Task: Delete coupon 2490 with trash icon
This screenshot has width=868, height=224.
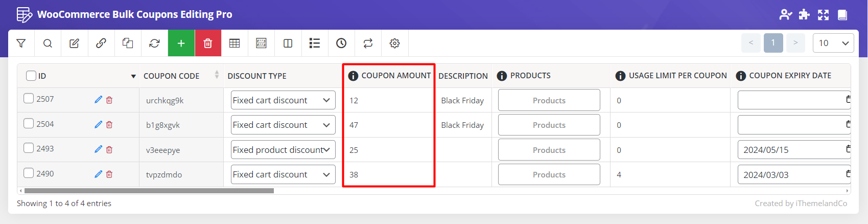Action: click(x=109, y=174)
